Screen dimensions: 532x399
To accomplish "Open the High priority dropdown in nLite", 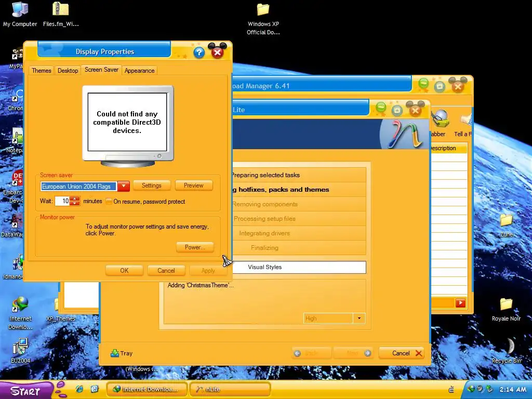I will pos(359,318).
